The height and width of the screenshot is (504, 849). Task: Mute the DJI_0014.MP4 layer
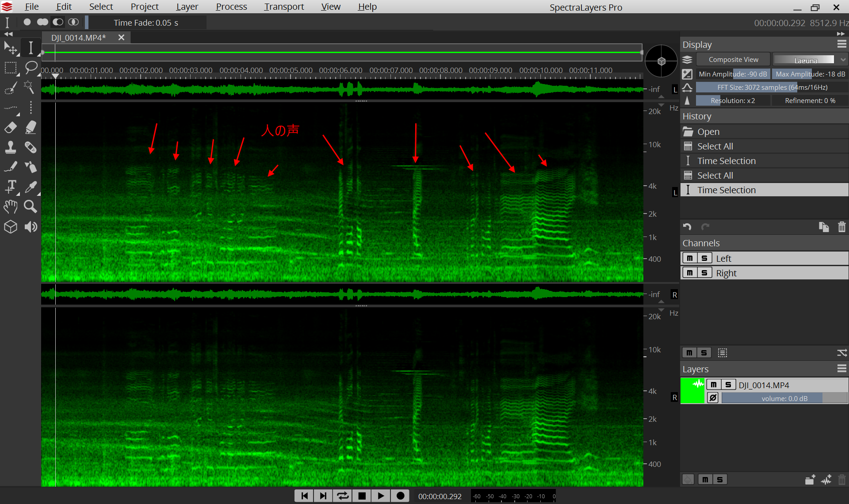tap(713, 385)
